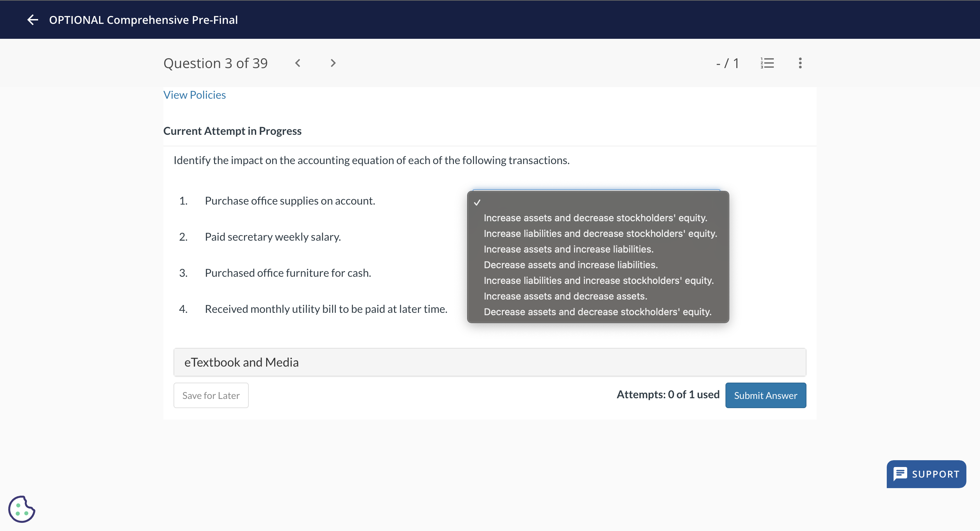Click Save for Later button

click(211, 396)
